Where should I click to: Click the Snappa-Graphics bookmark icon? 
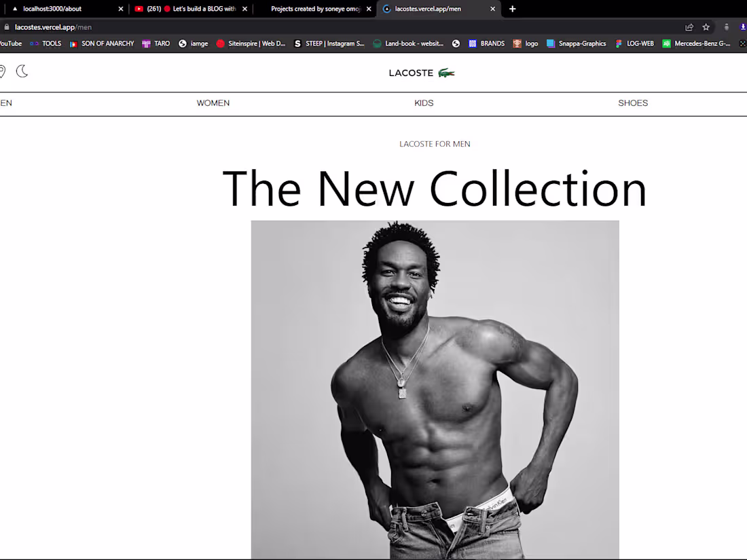pos(577,43)
